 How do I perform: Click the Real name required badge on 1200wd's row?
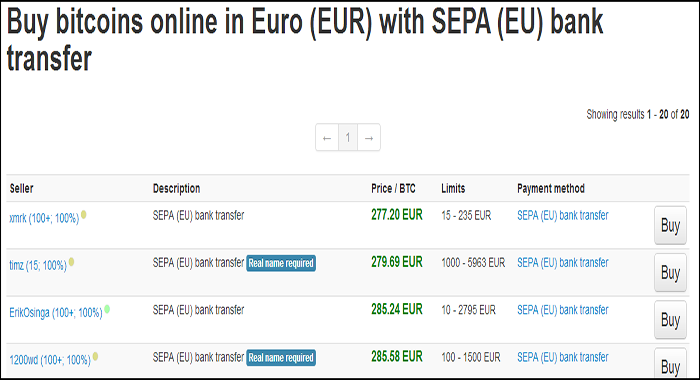point(281,358)
